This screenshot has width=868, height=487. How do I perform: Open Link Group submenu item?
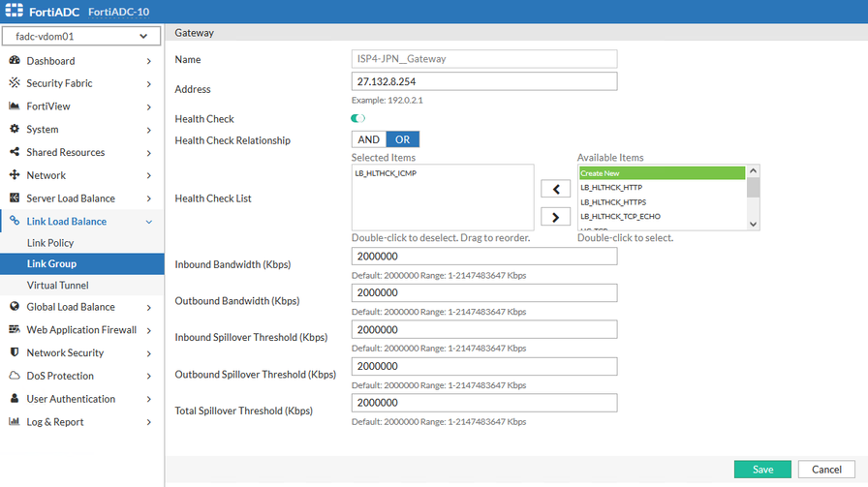coord(82,263)
